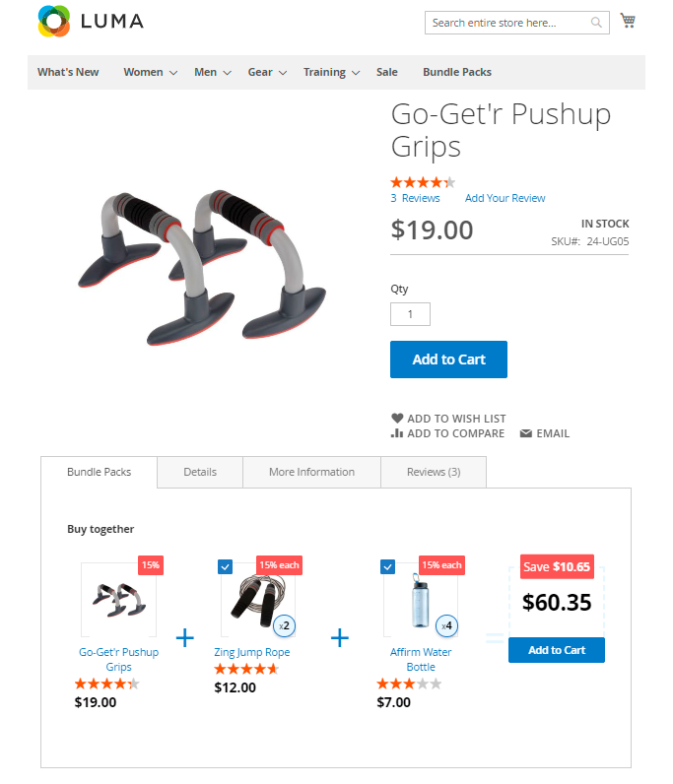Click the product star rating

423,182
